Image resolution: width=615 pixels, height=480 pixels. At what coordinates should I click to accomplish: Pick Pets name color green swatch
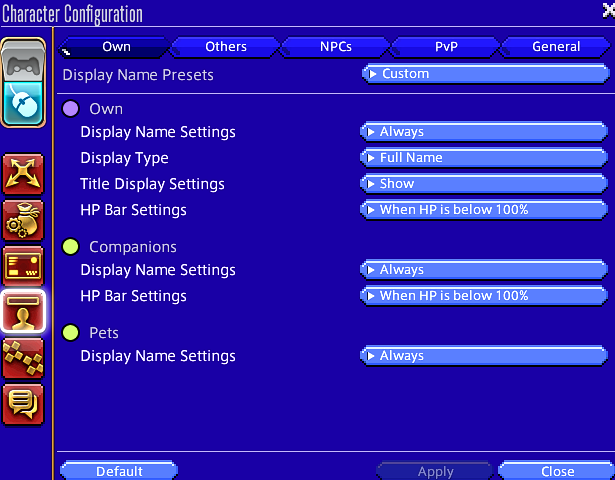[x=71, y=333]
